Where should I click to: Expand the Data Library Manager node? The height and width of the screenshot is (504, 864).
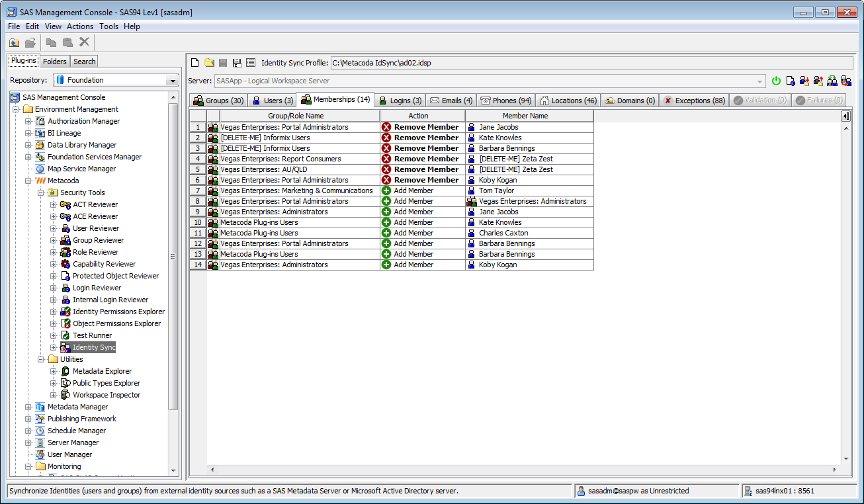pyautogui.click(x=28, y=145)
